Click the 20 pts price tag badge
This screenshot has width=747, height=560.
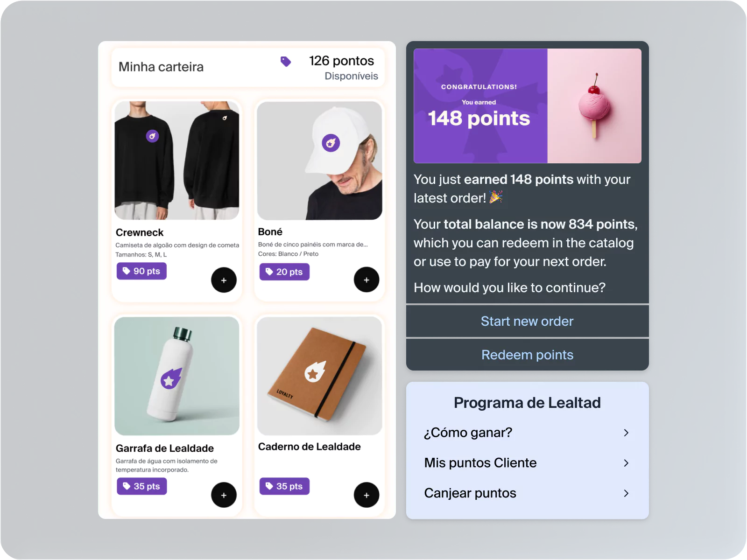284,272
